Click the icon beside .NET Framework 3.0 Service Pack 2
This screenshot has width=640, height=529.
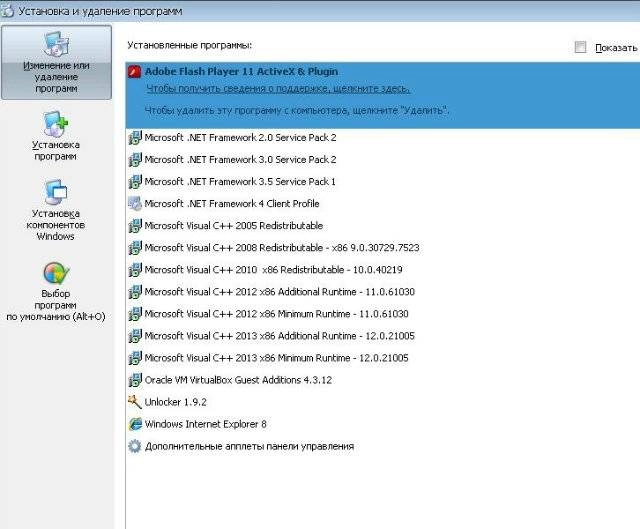(x=135, y=160)
